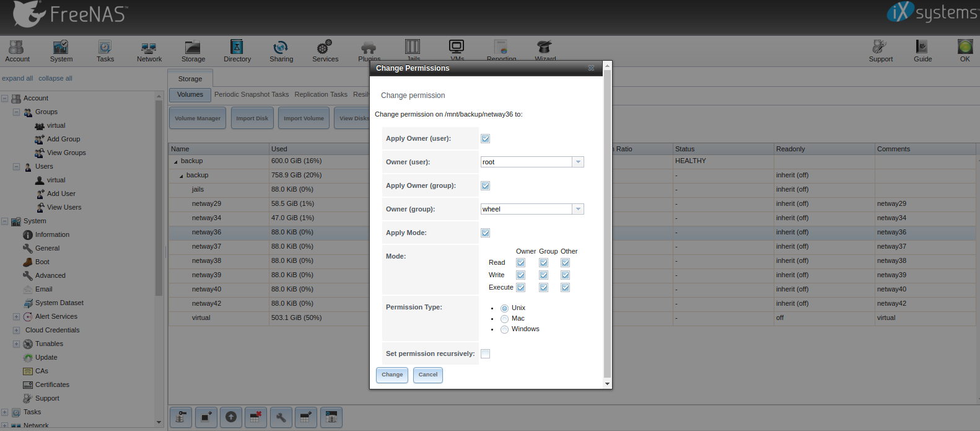
Task: Switch to the Replication Tasks tab
Action: (x=320, y=94)
